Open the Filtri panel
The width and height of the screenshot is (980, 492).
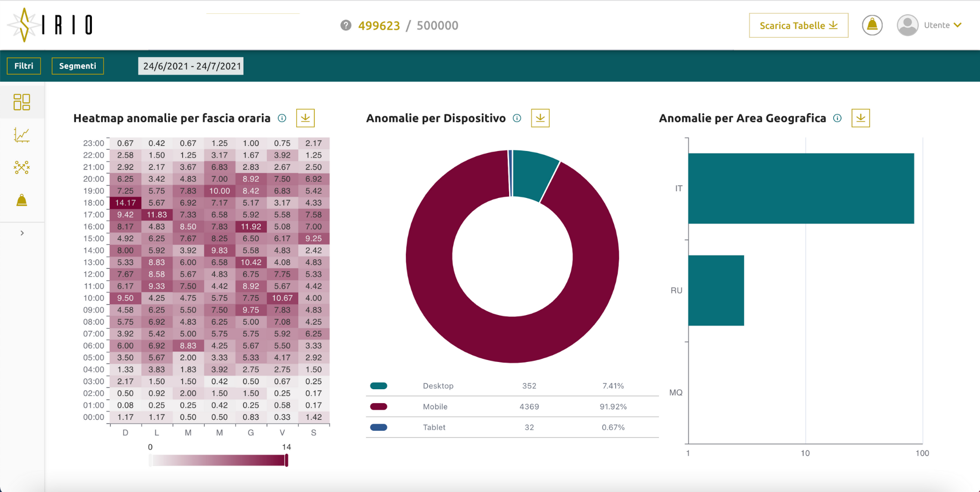point(24,66)
